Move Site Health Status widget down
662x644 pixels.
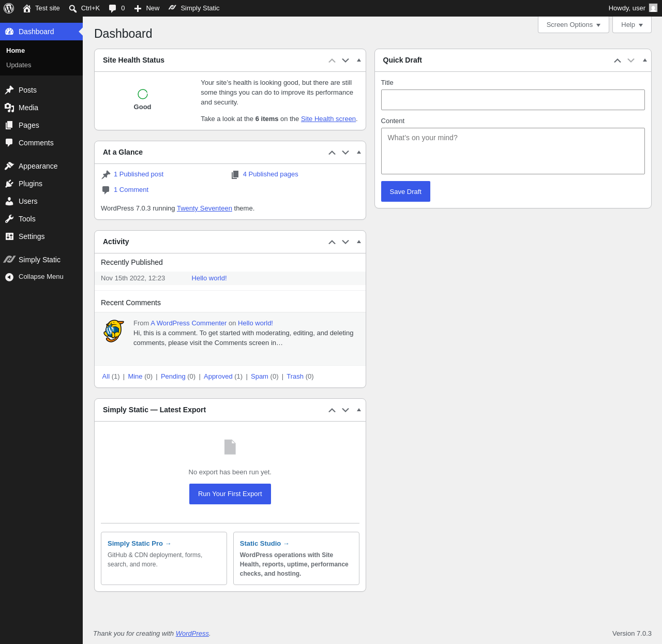pos(345,61)
